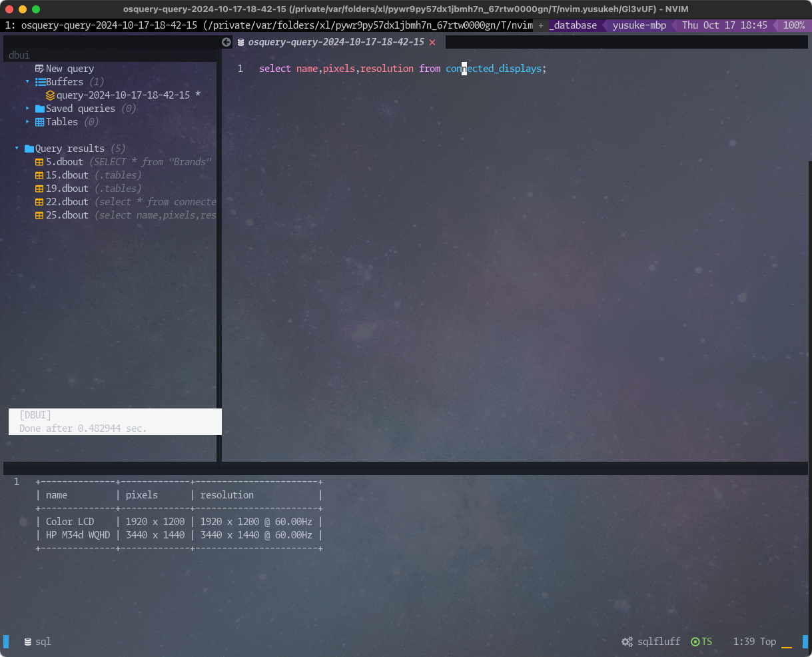This screenshot has width=812, height=657.
Task: Click the 'from' keyword in the query
Action: coord(430,69)
